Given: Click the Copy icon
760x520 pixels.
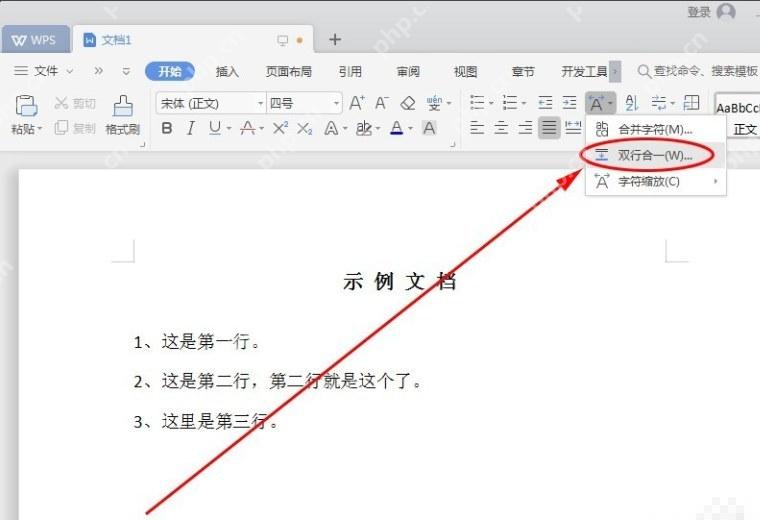Looking at the screenshot, I should (x=61, y=128).
